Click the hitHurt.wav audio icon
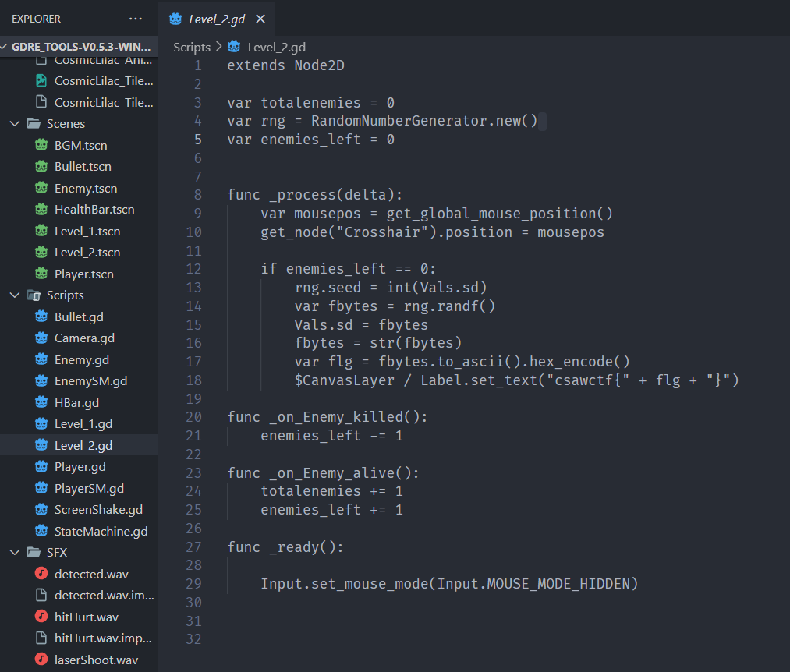The image size is (790, 672). point(41,617)
